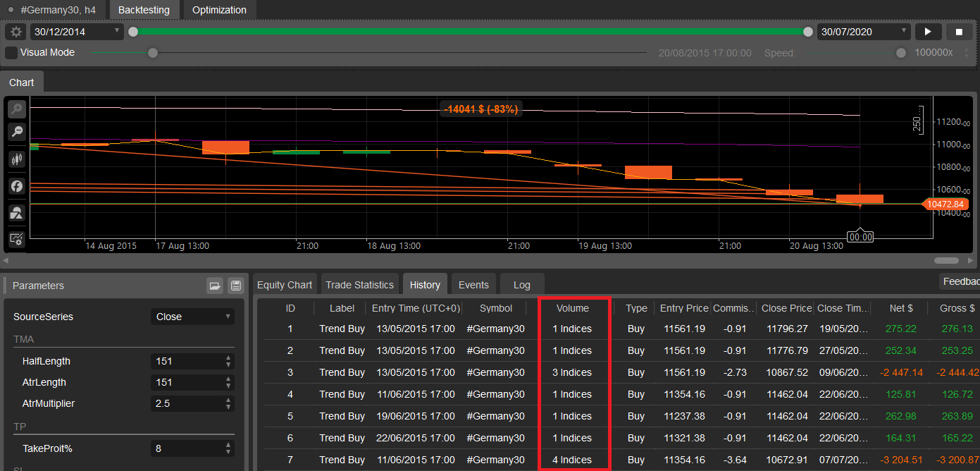Click start handle of backtest date range slider
The width and height of the screenshot is (980, 471).
[133, 32]
